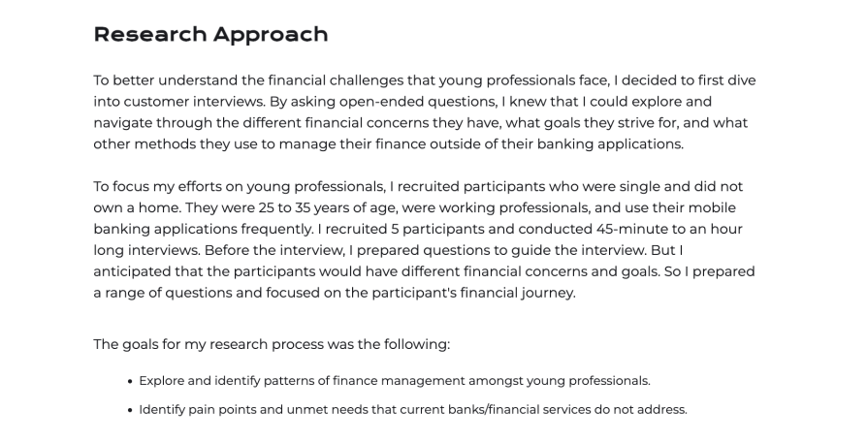Viewport: 868px width, 442px height.
Task: Click the word "anticipated" in the second paragraph
Action: 135,271
